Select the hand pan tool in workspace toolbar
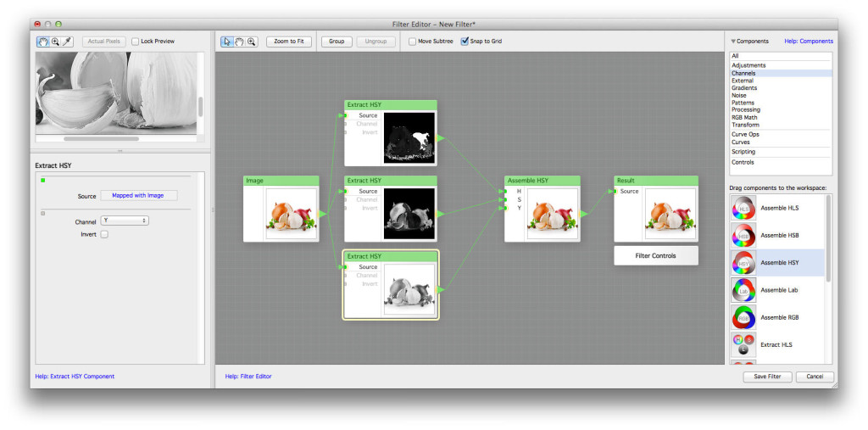The image size is (868, 430). point(239,42)
